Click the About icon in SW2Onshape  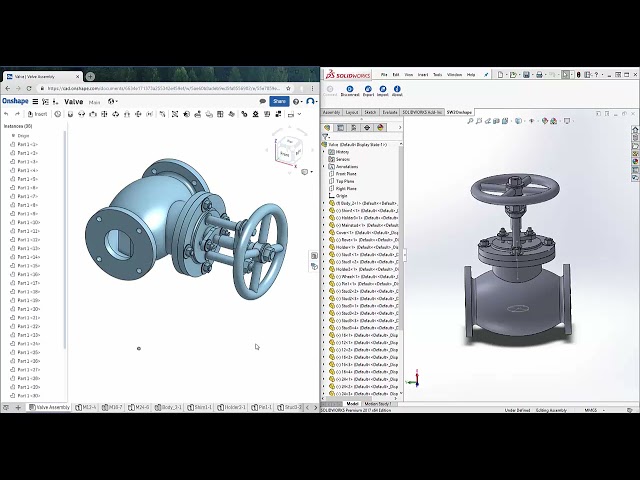397,91
